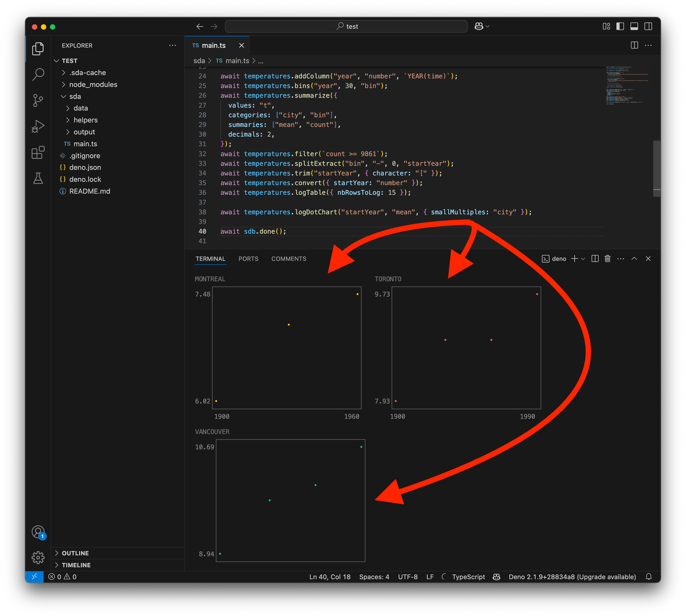This screenshot has width=686, height=616.
Task: Open editor More Actions ellipsis
Action: [x=648, y=45]
